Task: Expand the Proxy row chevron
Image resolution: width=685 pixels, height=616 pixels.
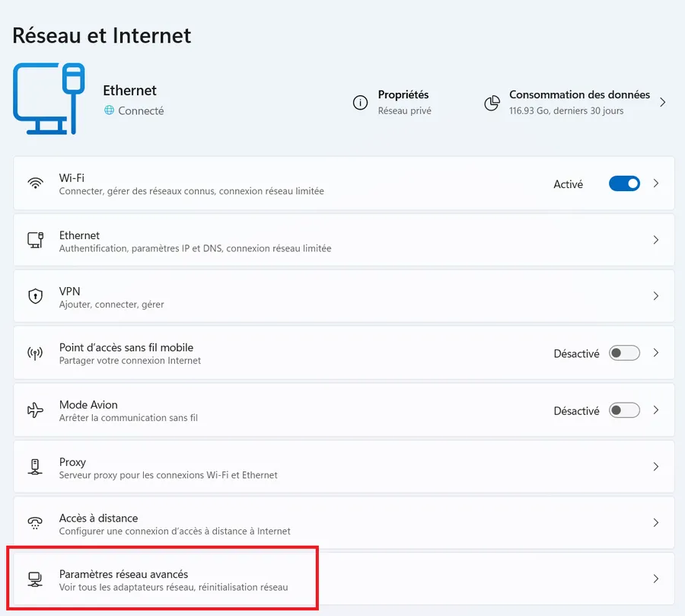Action: click(656, 467)
